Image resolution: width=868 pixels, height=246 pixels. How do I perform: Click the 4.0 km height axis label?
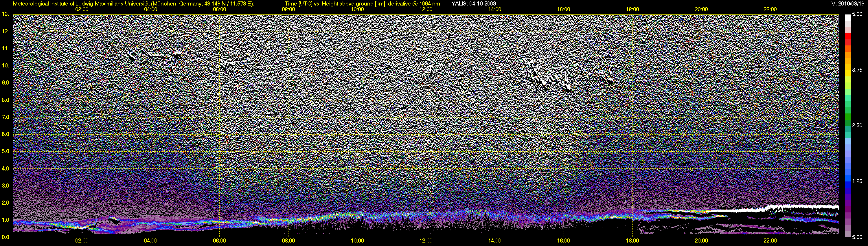point(5,168)
